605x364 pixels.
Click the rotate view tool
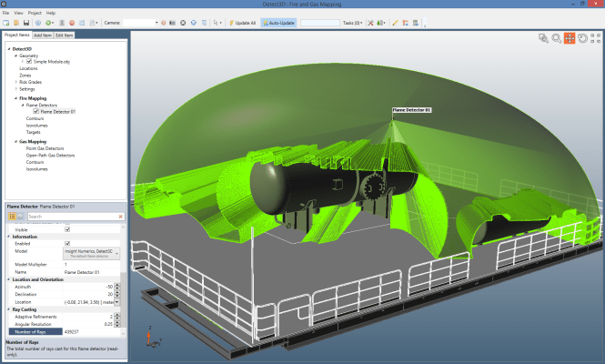(582, 38)
